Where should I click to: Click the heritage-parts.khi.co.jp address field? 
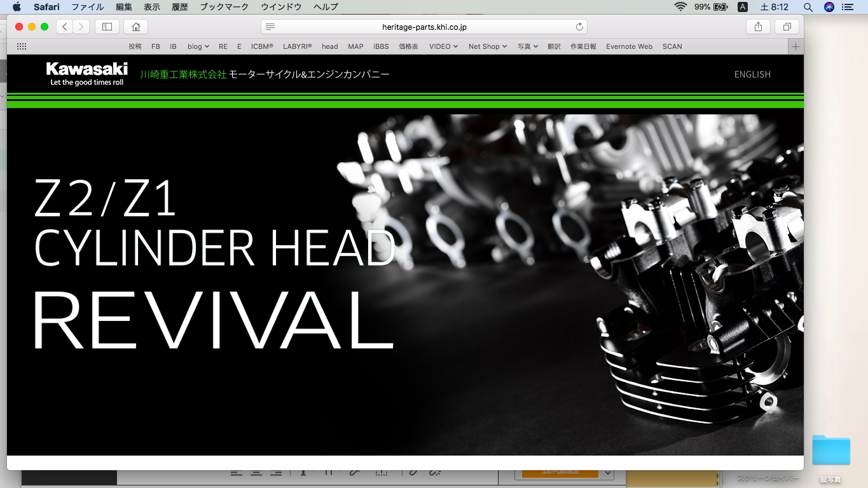pos(424,27)
